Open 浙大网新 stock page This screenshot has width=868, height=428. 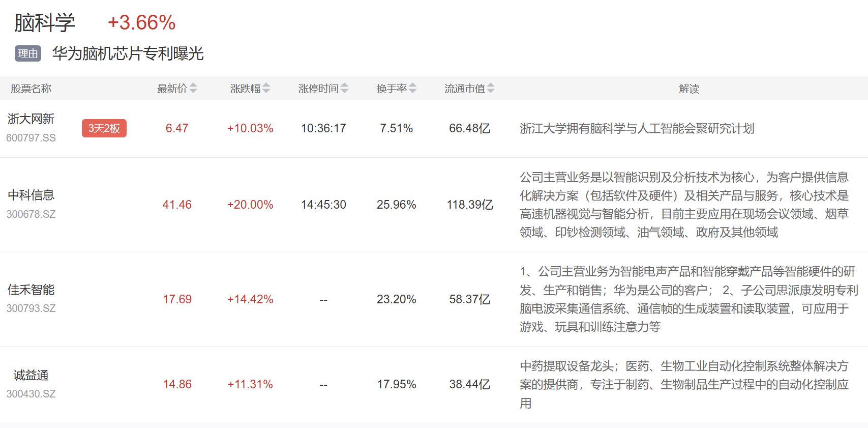click(31, 119)
